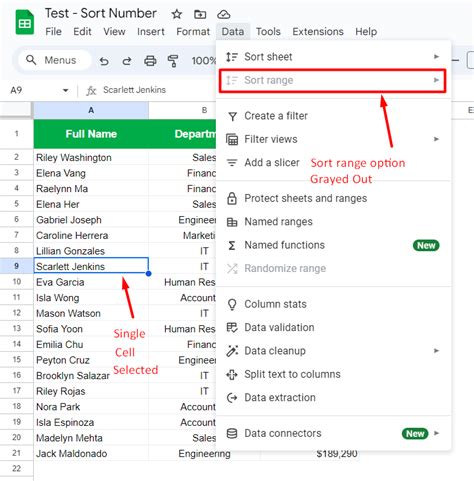
Task: Choose Named ranges
Action: coord(334,222)
